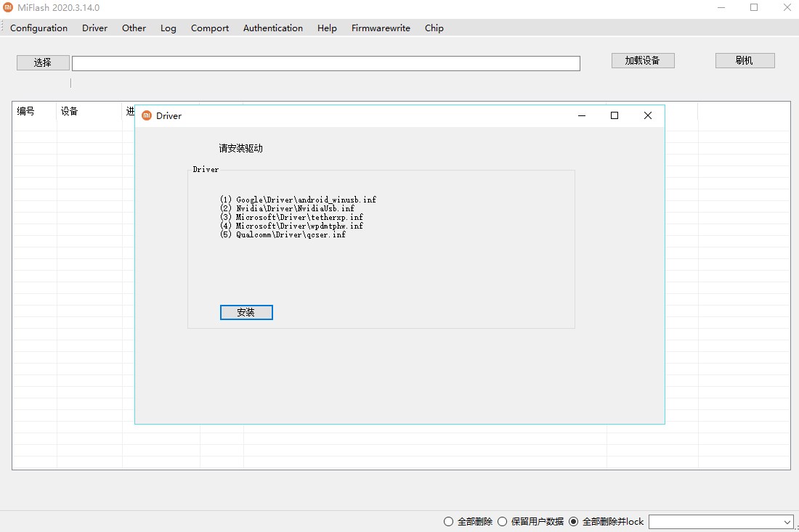799x532 pixels.
Task: Click the Mi icon in Driver dialog title
Action: tap(147, 115)
